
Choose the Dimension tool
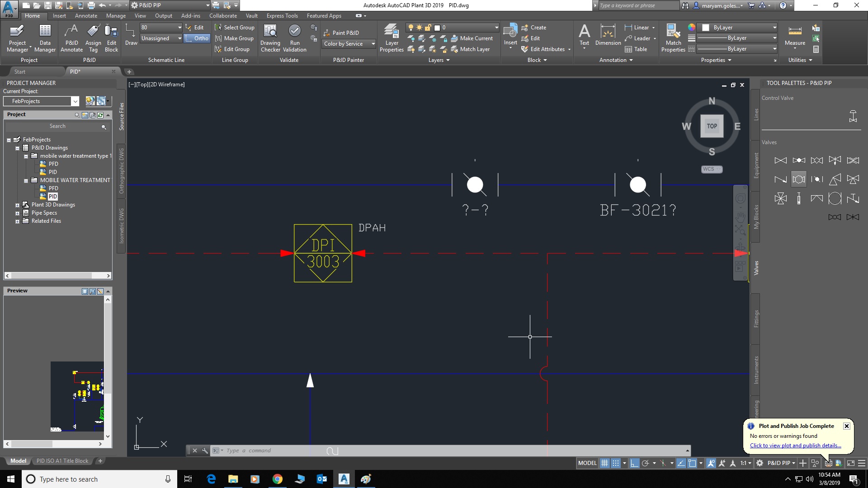click(x=608, y=35)
